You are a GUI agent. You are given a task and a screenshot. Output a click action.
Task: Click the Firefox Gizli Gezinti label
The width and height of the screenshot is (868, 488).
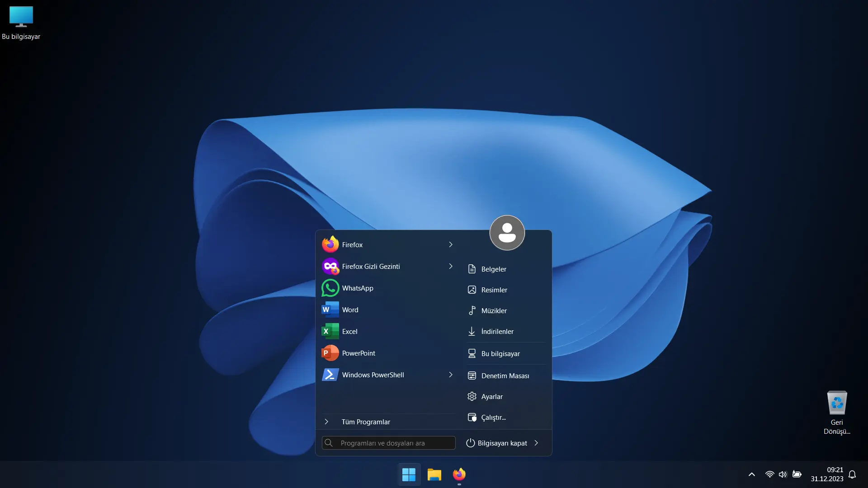[x=371, y=266]
